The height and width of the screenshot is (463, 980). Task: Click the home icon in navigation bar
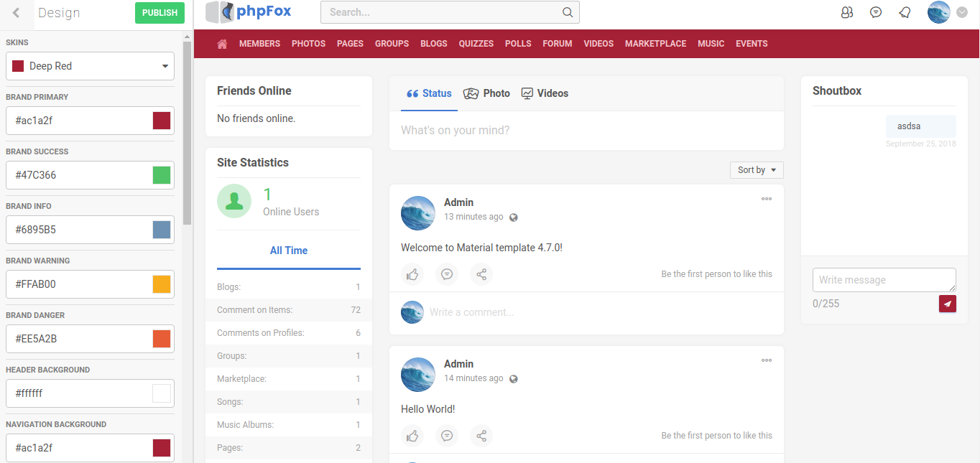pos(222,44)
